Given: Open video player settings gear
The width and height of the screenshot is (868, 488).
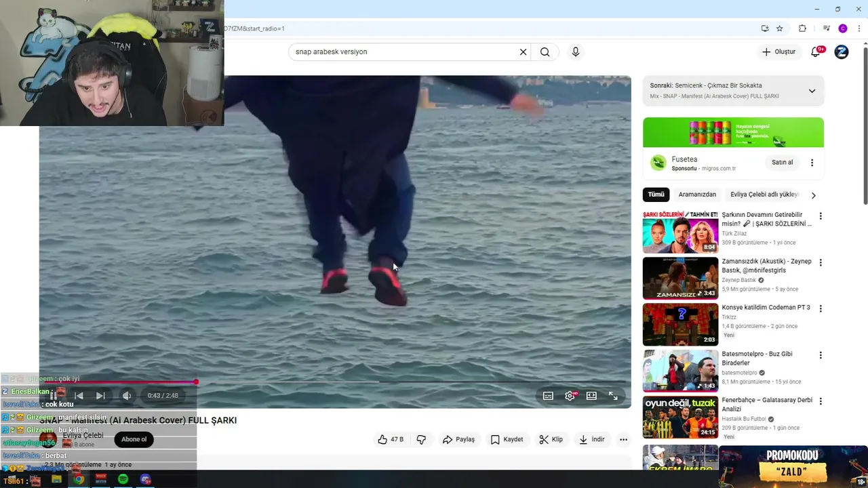Looking at the screenshot, I should coord(570,396).
